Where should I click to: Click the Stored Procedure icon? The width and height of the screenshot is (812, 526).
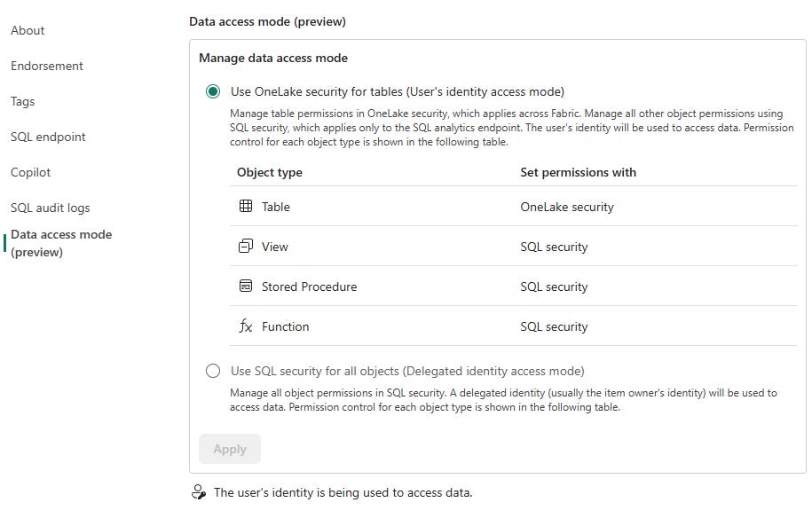tap(246, 286)
